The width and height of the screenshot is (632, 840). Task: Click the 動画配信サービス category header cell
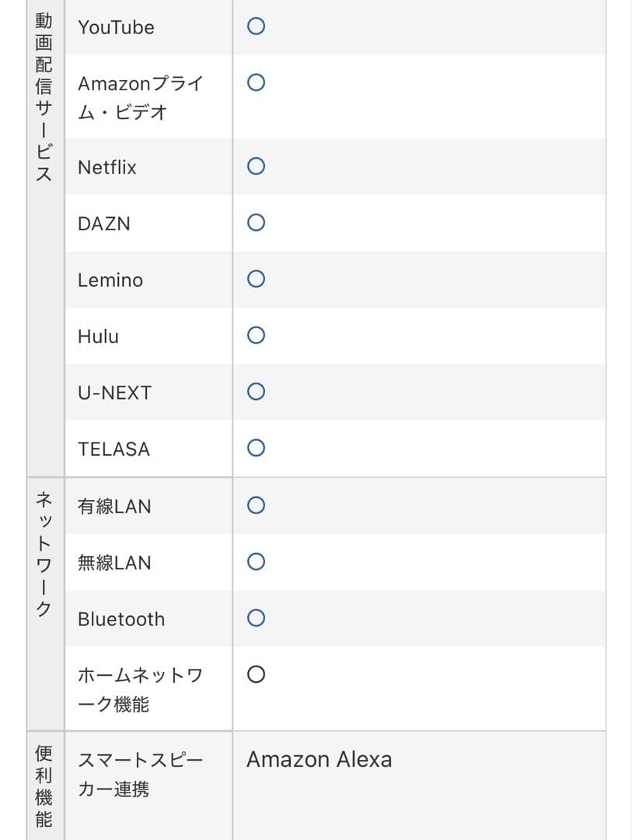point(44,97)
